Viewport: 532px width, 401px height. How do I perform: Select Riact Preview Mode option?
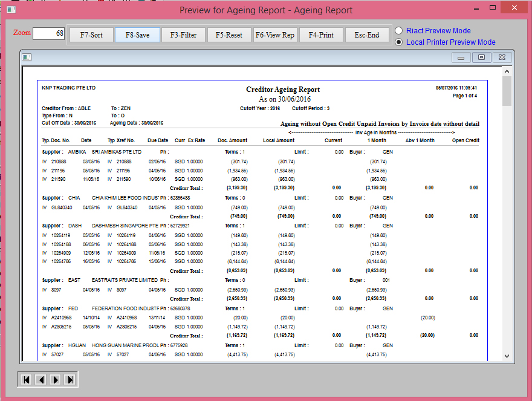coord(399,31)
